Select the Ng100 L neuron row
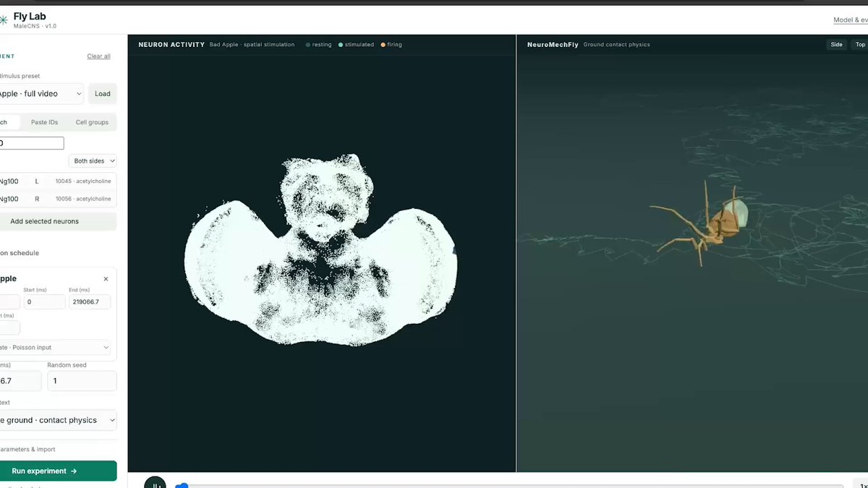The image size is (868, 488). pyautogui.click(x=58, y=181)
